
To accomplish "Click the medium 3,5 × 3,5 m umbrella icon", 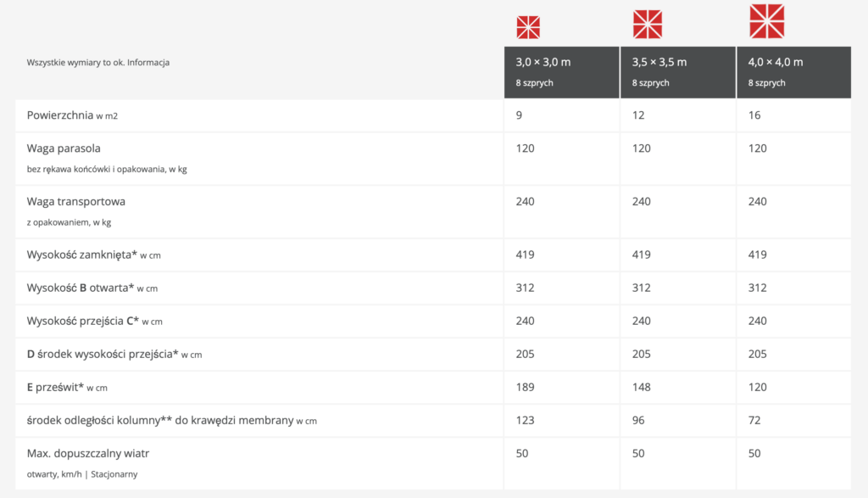I will tap(648, 24).
